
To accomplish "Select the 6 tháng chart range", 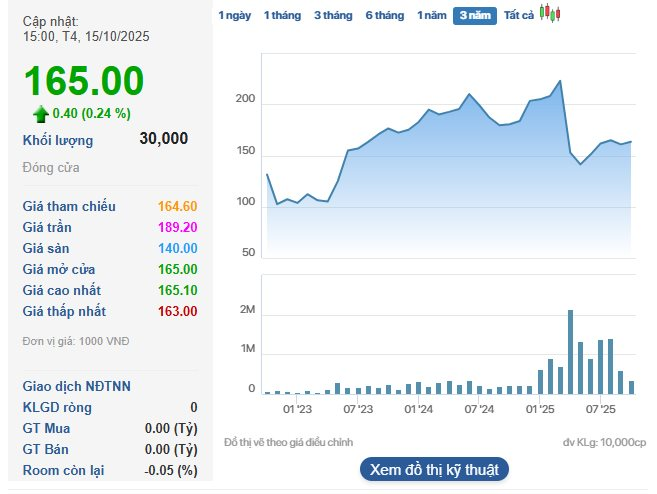I will pyautogui.click(x=385, y=16).
